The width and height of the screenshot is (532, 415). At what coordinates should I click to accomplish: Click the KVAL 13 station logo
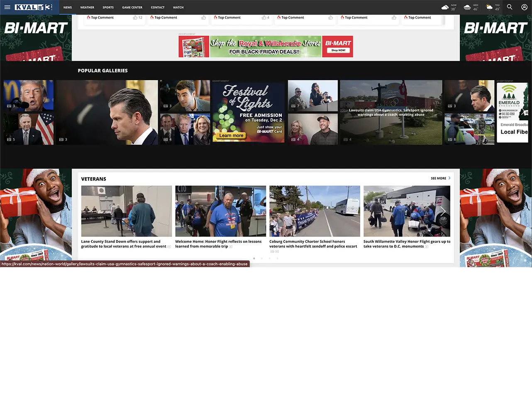coord(34,7)
